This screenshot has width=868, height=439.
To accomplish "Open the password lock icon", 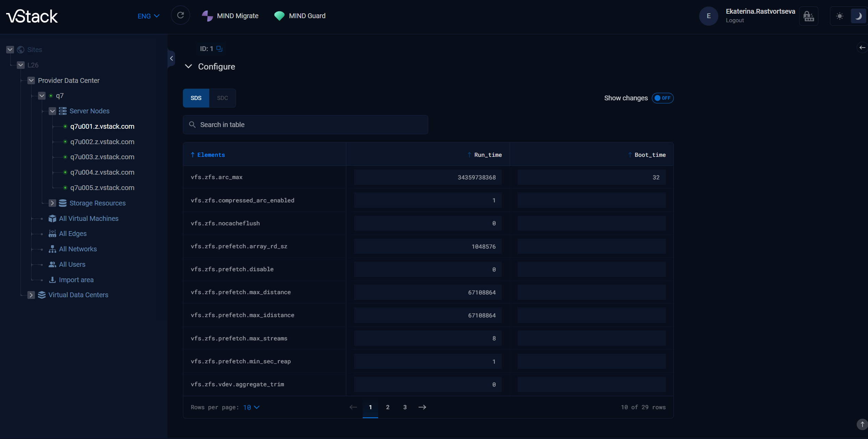I will [808, 16].
